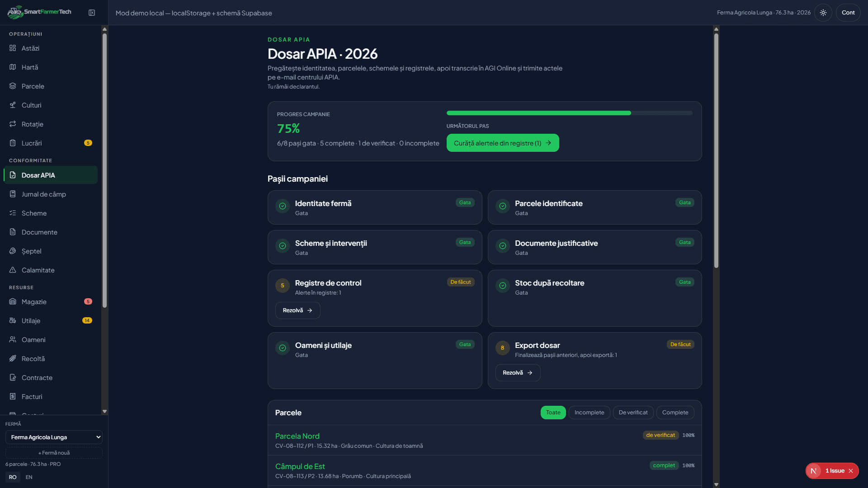Click Rezolvă under Export dosar
This screenshot has width=868, height=488.
point(518,373)
